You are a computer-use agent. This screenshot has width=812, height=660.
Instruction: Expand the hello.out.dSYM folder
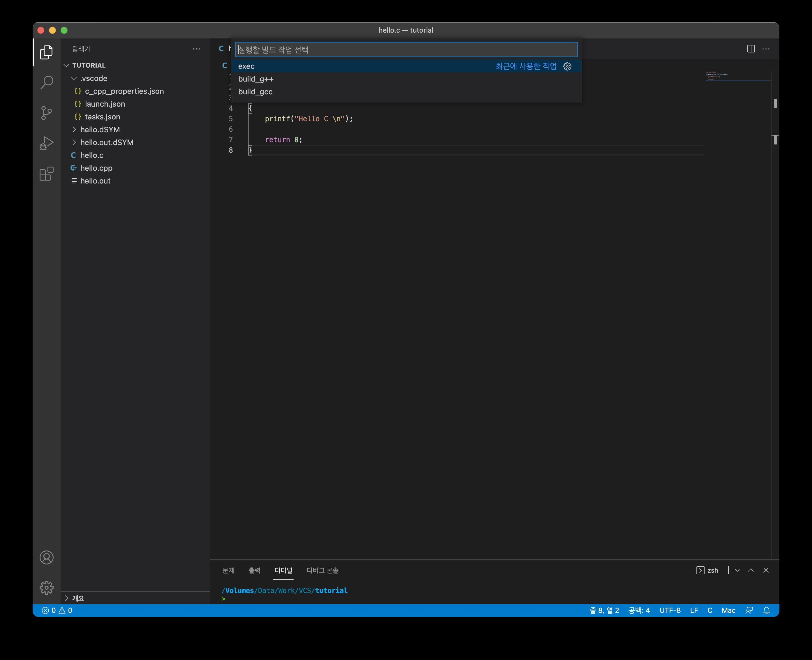pos(74,142)
